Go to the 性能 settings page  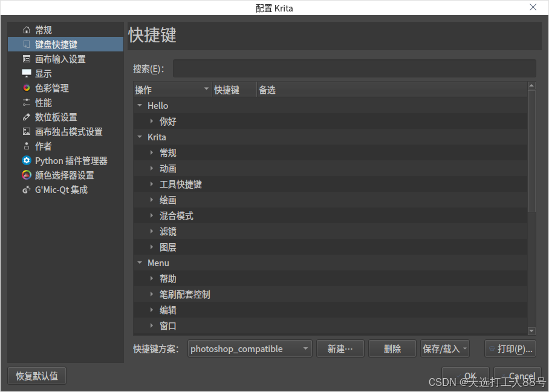65,103
